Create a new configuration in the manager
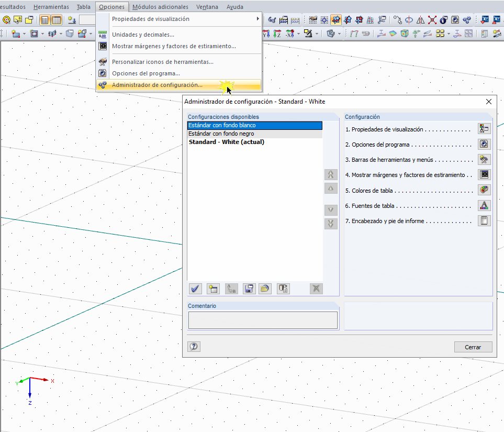Viewport: 504px width, 432px height. tap(213, 289)
